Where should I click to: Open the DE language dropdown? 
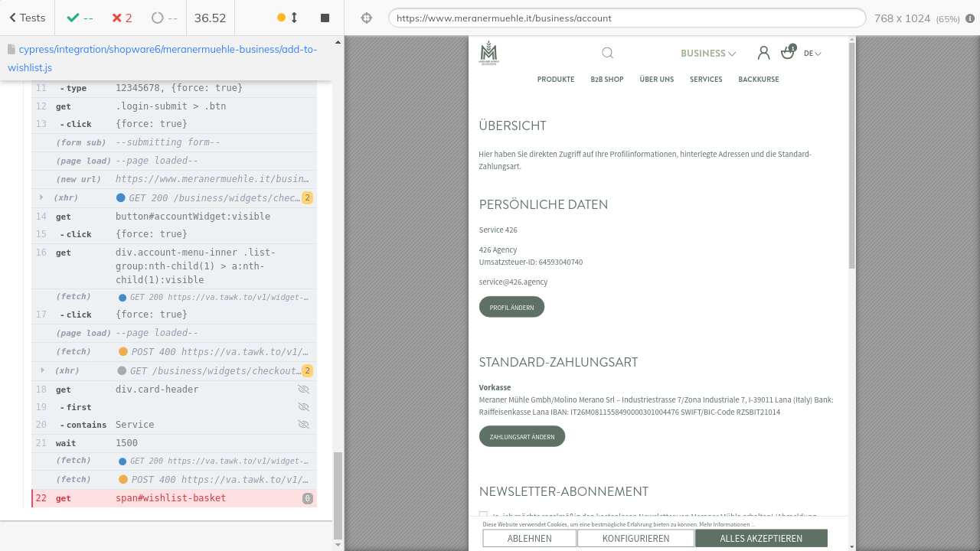[812, 54]
